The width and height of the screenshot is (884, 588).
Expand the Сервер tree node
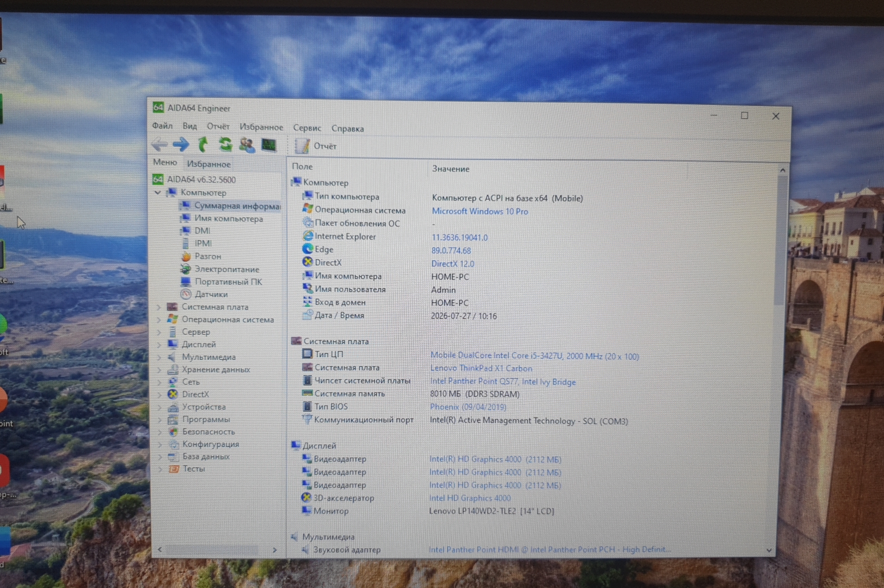159,332
